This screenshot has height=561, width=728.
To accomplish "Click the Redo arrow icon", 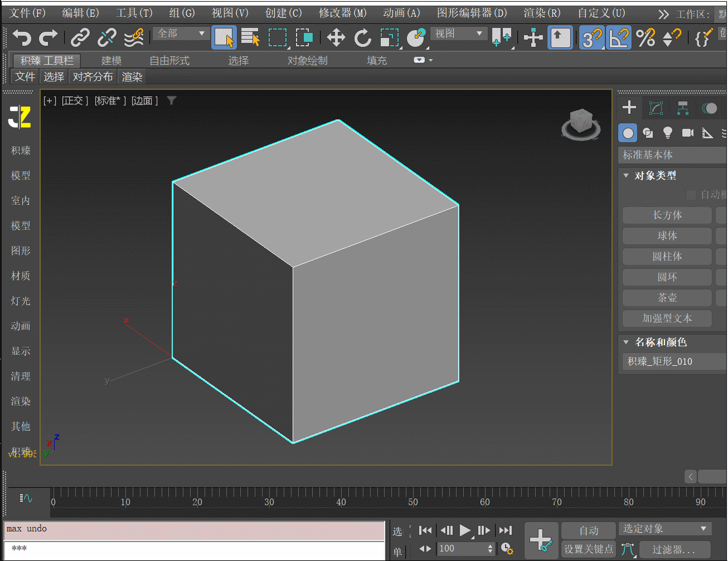I will [48, 38].
